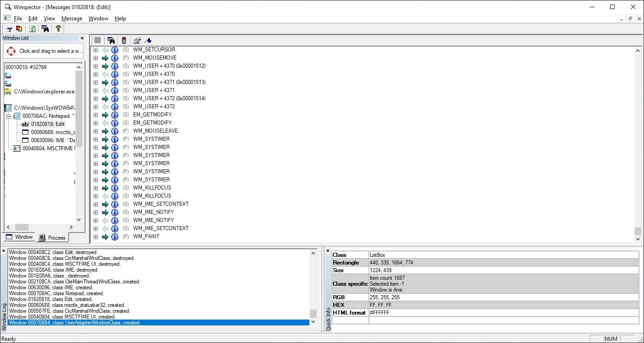The image size is (644, 343).
Task: Click the properties icon beside the blue flag
Action: tap(137, 40)
